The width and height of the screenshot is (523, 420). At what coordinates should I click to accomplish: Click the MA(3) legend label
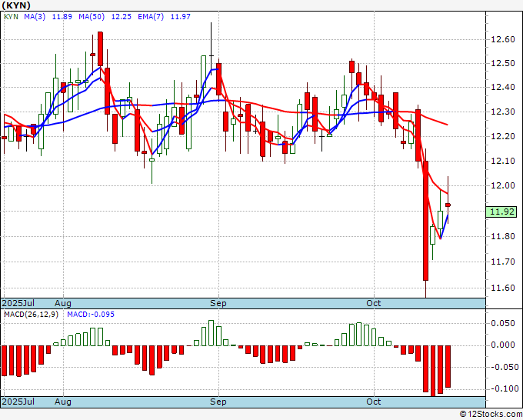(x=35, y=17)
